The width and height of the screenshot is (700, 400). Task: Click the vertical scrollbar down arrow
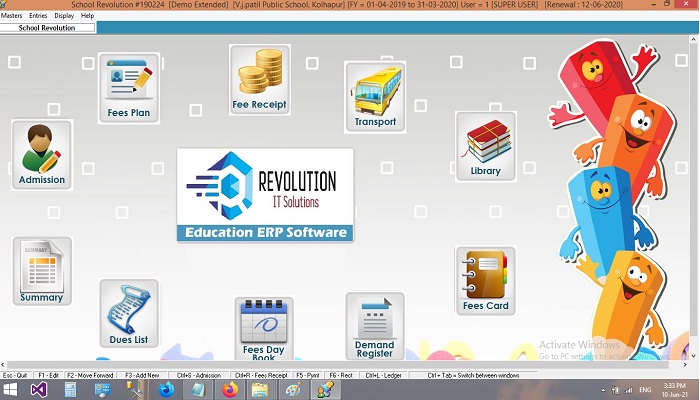[694, 356]
